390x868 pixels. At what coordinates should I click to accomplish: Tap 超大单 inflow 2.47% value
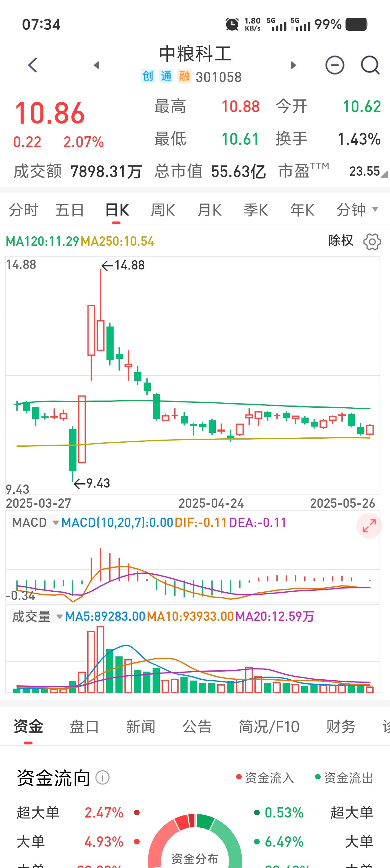click(104, 813)
